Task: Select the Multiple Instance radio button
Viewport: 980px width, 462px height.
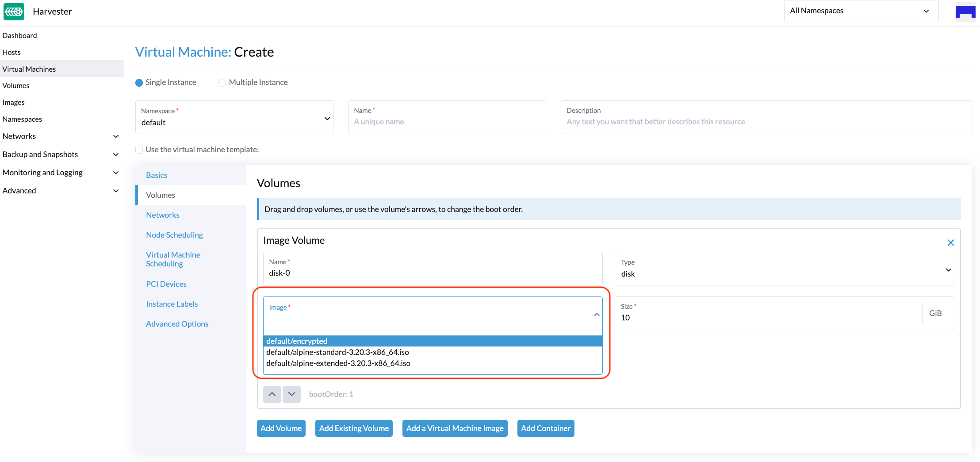Action: coord(222,83)
